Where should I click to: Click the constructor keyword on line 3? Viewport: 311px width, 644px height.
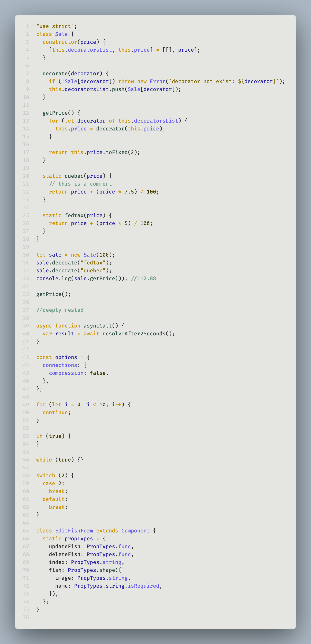tap(60, 42)
